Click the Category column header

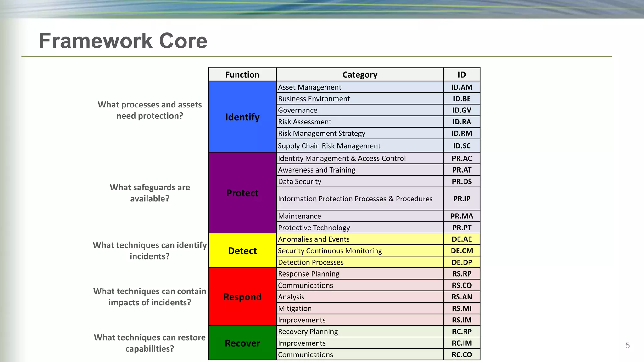[x=360, y=74]
